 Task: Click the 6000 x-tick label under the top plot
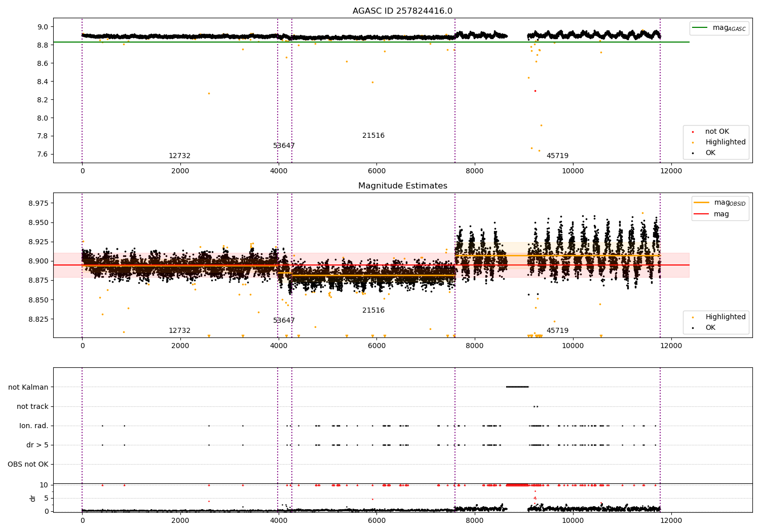pos(376,171)
